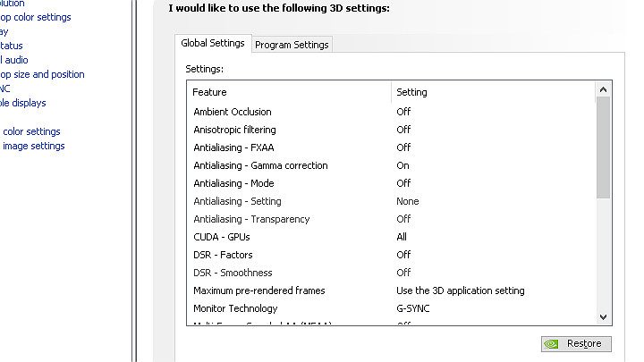Click the Restore button

pos(576,344)
